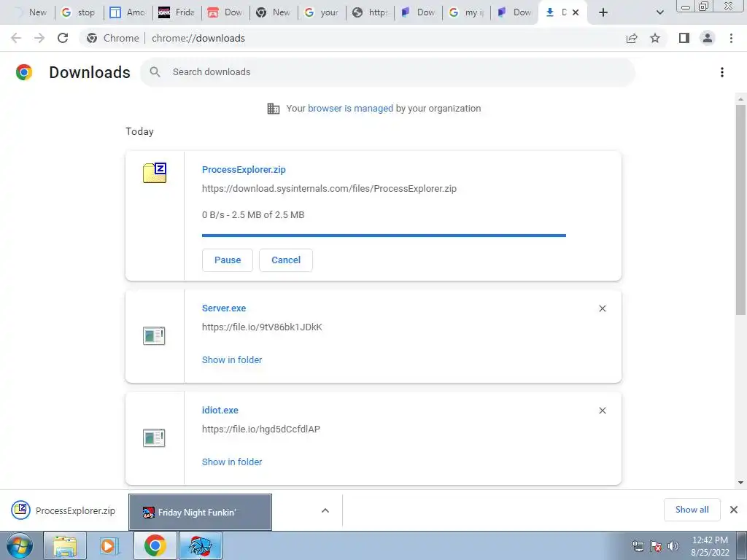The height and width of the screenshot is (560, 747).
Task: Open the side panel icon
Action: 684,38
